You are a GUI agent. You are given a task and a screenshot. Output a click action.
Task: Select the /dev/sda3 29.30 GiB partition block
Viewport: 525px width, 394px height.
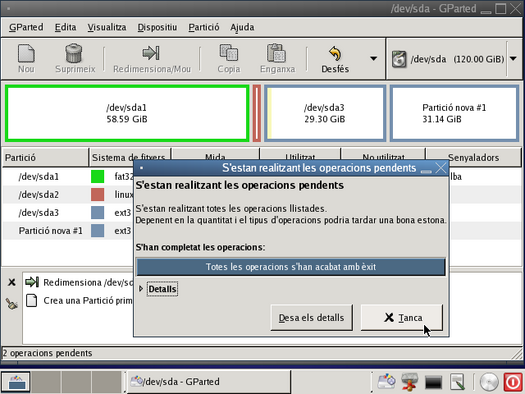pos(325,113)
